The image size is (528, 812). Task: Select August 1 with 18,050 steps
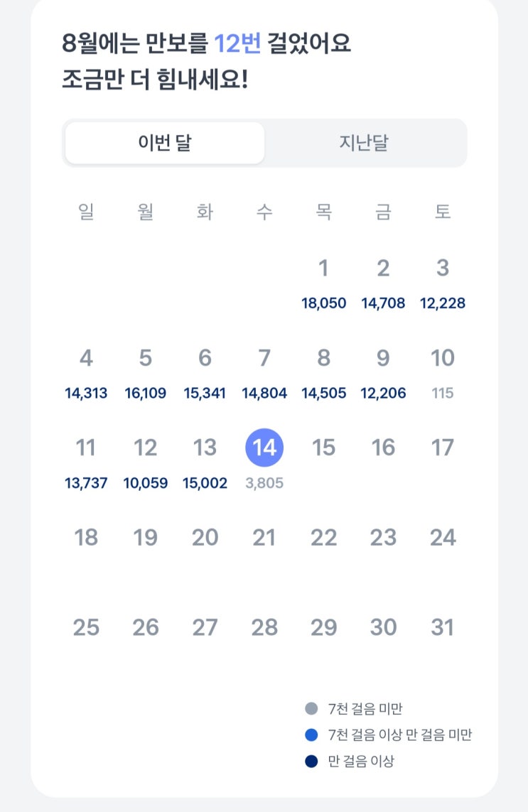323,269
